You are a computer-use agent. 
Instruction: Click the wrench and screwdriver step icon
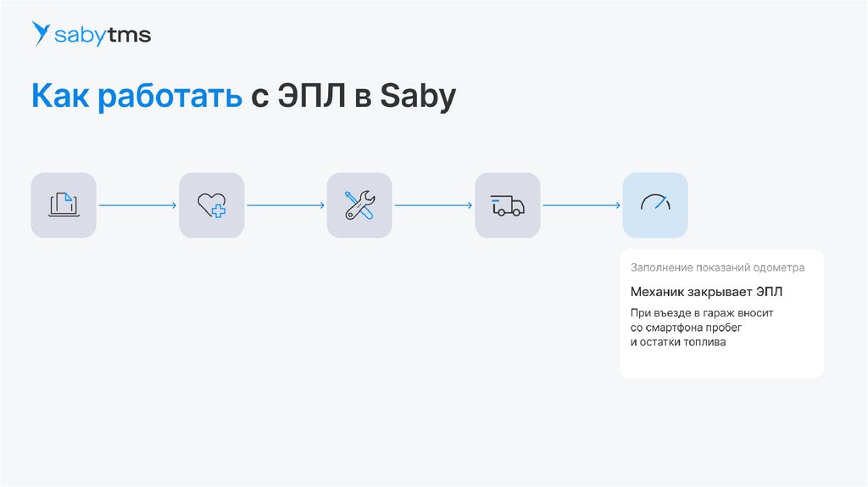tap(359, 204)
